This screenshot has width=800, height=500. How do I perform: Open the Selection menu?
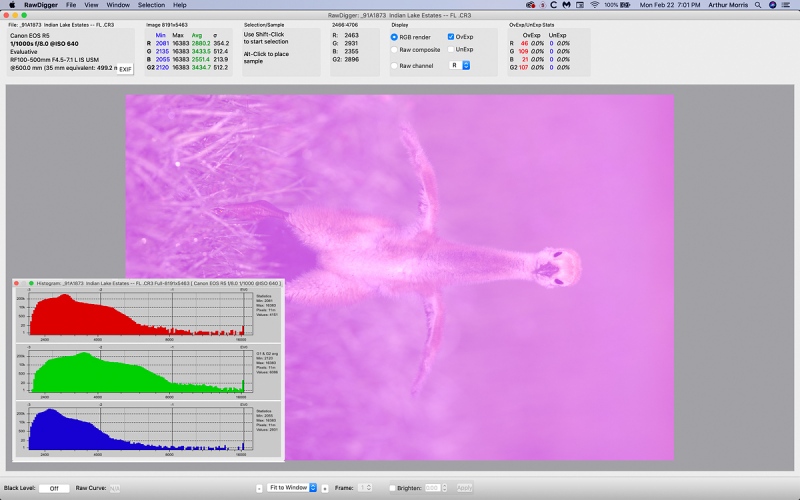tap(152, 5)
